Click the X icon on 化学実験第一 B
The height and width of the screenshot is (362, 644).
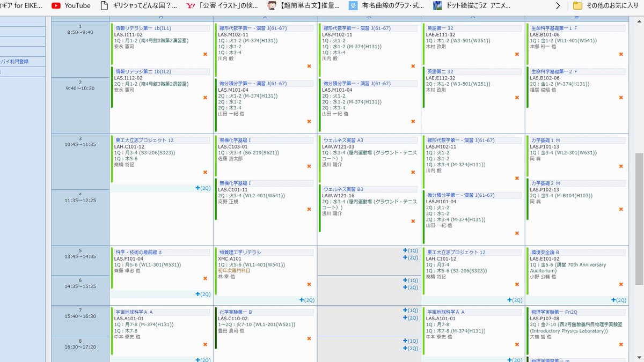309,338
